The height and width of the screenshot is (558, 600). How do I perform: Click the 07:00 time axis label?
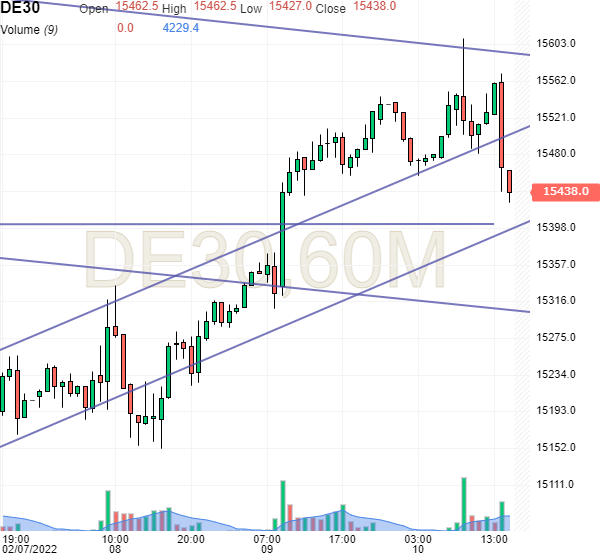point(267,538)
